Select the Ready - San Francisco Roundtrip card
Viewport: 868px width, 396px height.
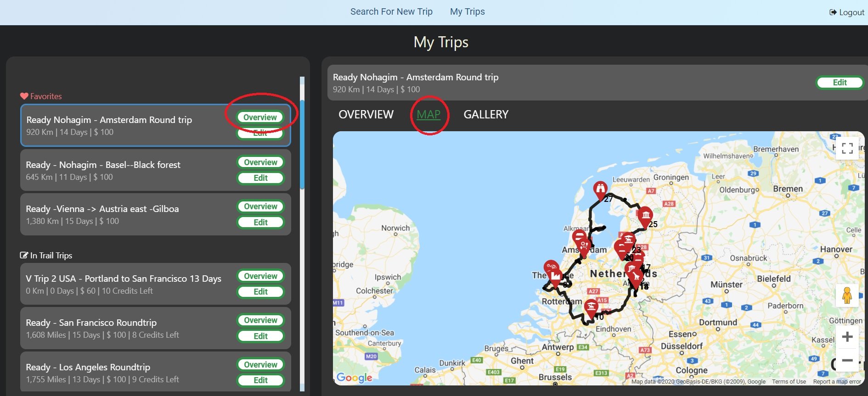click(x=156, y=328)
